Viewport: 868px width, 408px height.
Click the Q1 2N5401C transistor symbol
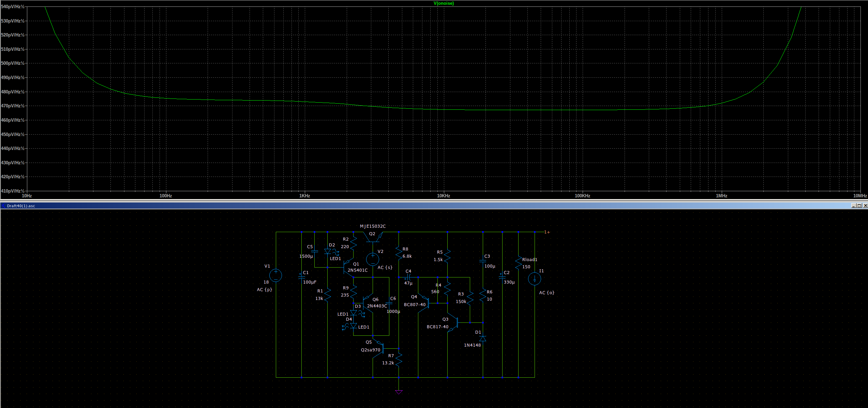(349, 267)
